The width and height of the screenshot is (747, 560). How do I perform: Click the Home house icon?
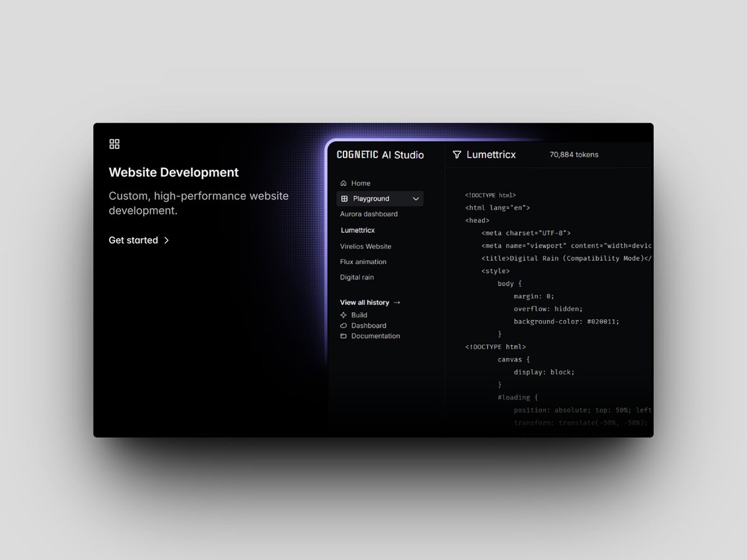[x=343, y=183]
